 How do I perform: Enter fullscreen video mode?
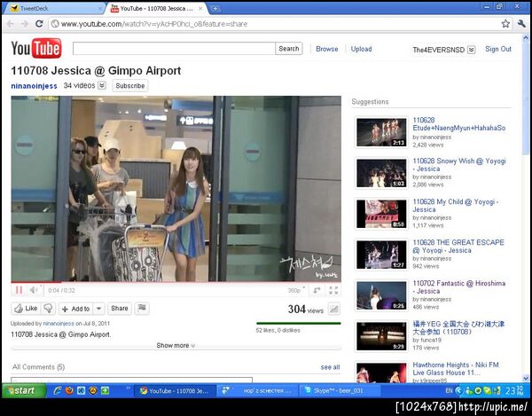click(333, 290)
